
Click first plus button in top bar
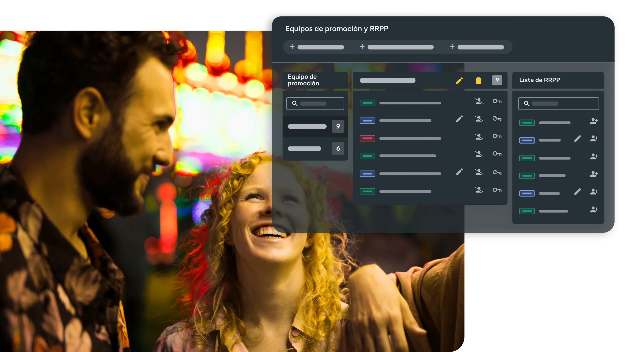click(x=292, y=47)
